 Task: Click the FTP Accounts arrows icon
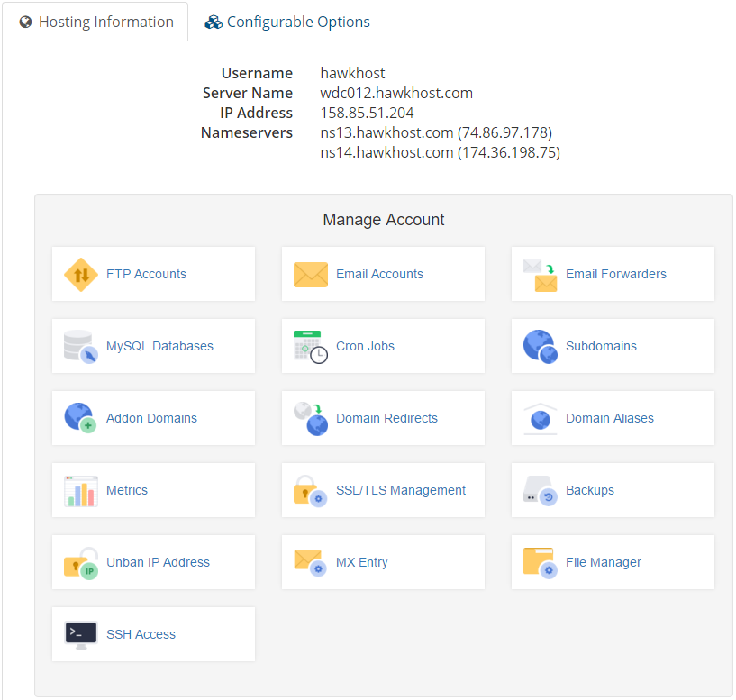point(80,275)
